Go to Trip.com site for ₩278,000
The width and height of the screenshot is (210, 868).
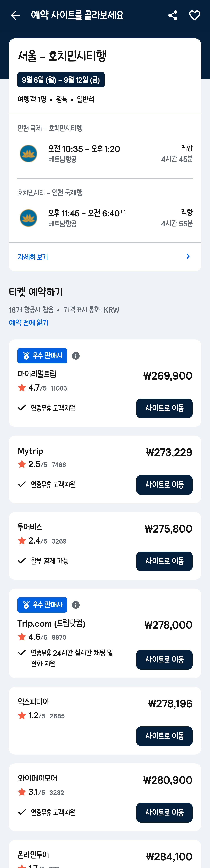[x=164, y=659]
